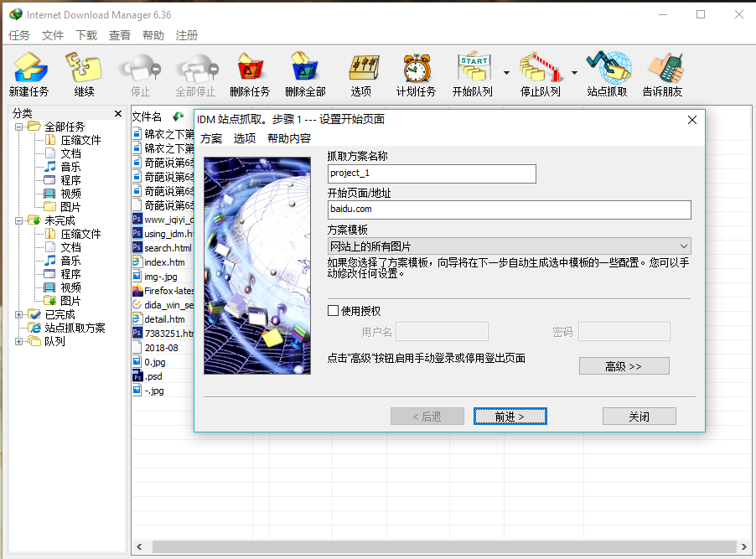Click the 开始页面/地址 input field
Image resolution: width=756 pixels, height=559 pixels.
point(509,210)
